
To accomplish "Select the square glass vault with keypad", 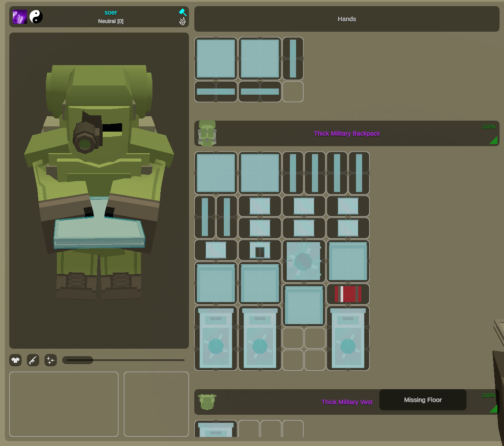I will point(304,261).
